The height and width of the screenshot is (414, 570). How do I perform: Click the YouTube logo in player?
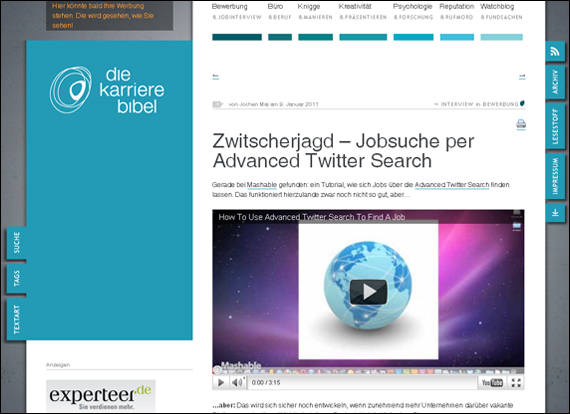pos(492,382)
